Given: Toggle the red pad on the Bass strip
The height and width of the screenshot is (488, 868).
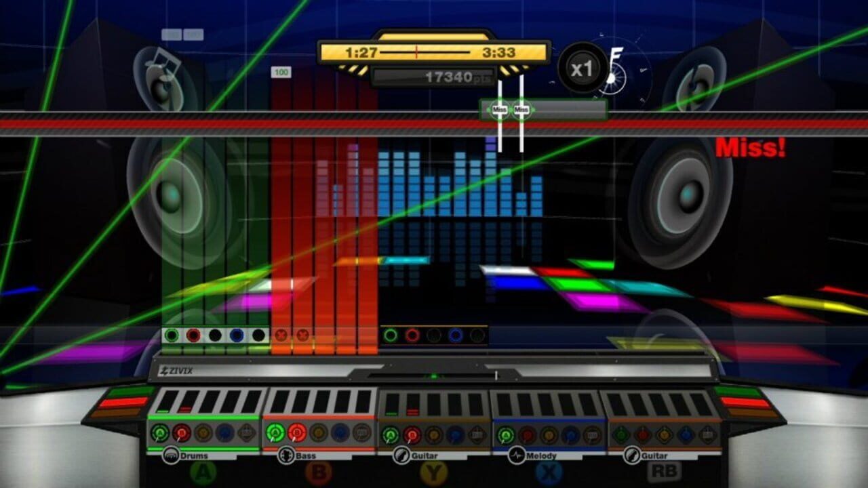Looking at the screenshot, I should [296, 433].
